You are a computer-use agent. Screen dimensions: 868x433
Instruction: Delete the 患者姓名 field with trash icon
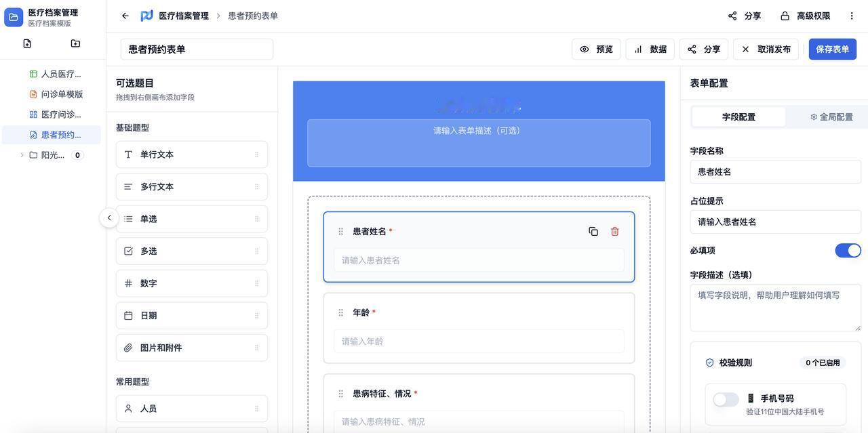(x=614, y=232)
